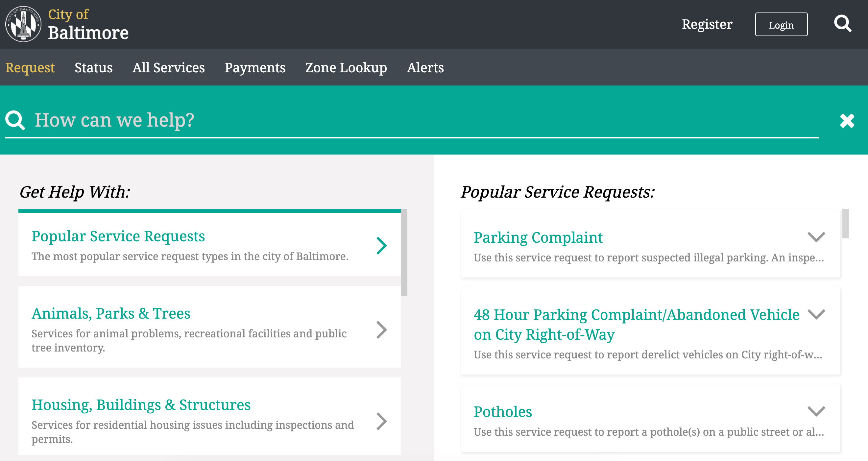
Task: Open Popular Service Requests category arrow
Action: point(381,245)
